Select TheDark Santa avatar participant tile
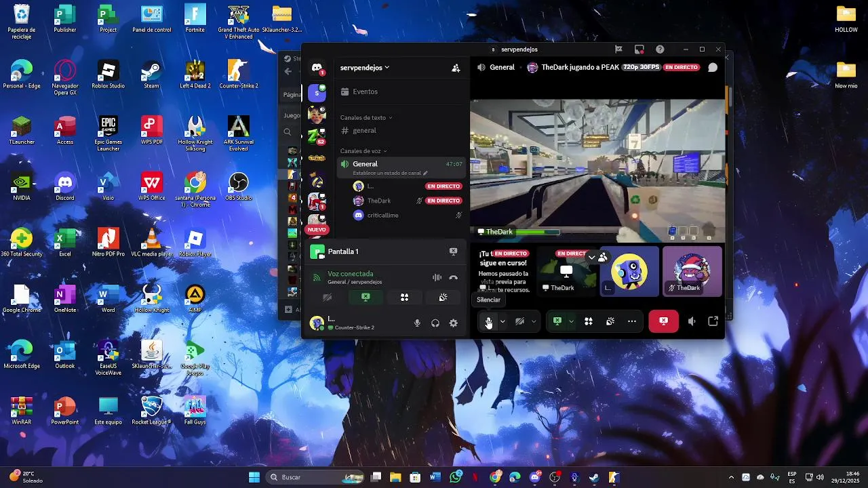The image size is (868, 488). click(x=692, y=271)
